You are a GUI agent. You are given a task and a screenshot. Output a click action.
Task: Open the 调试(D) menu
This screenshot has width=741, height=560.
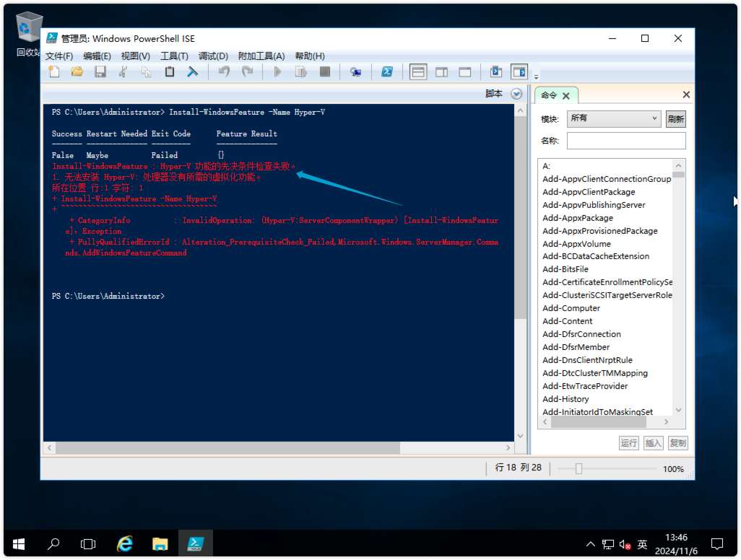click(213, 56)
